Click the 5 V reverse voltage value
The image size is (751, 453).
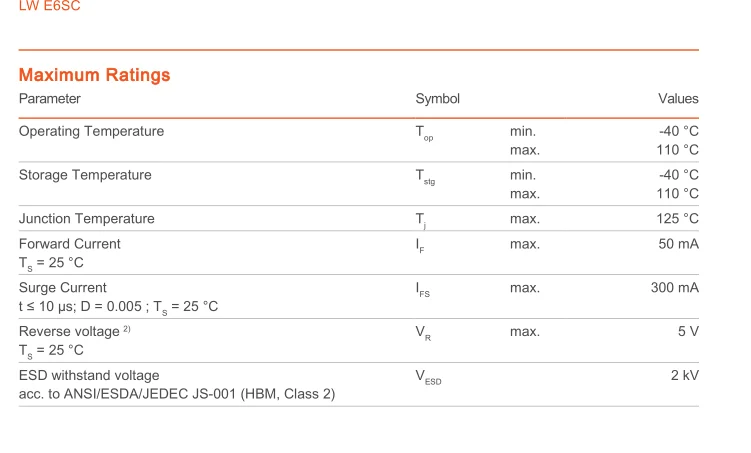coord(688,332)
